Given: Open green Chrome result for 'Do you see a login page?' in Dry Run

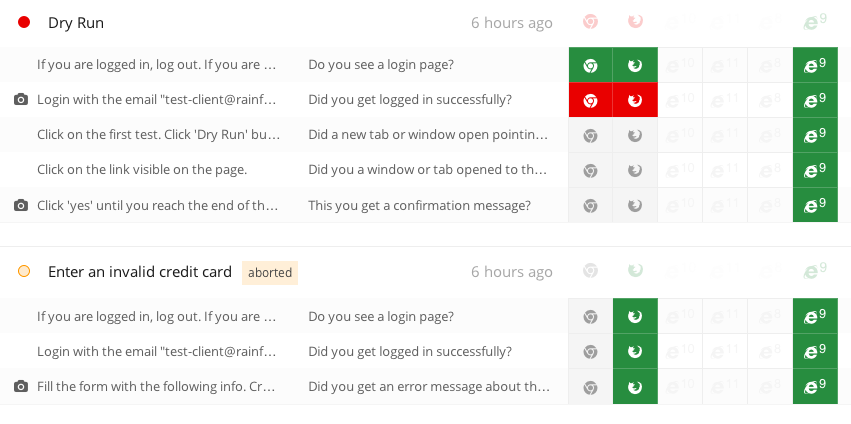Looking at the screenshot, I should coord(590,65).
